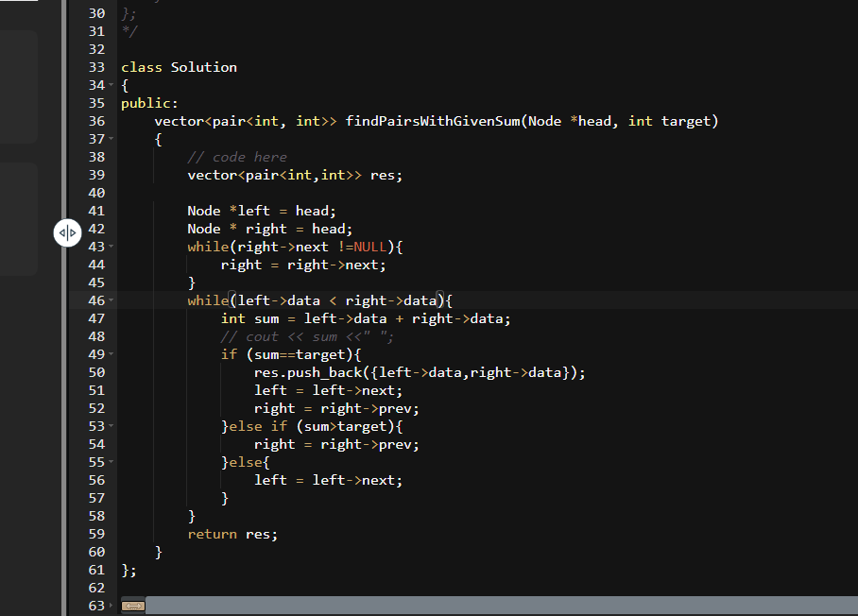Screen dimensions: 858x616
Task: Click 'res;' declaration on line 39
Action: pyautogui.click(x=386, y=176)
